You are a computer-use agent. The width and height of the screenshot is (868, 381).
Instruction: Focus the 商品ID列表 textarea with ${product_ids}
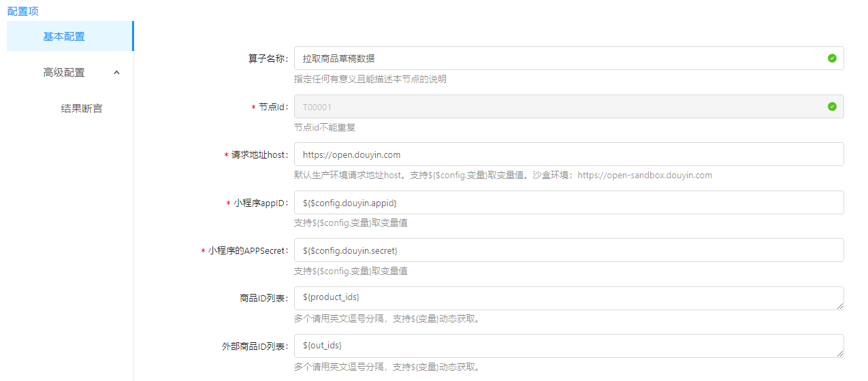[x=558, y=298]
